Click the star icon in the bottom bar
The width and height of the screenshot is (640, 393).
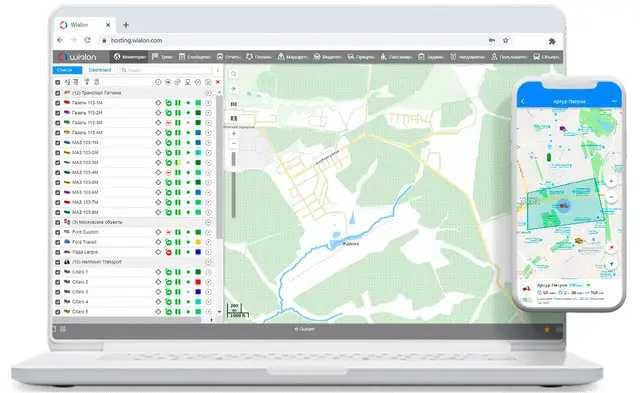click(547, 329)
